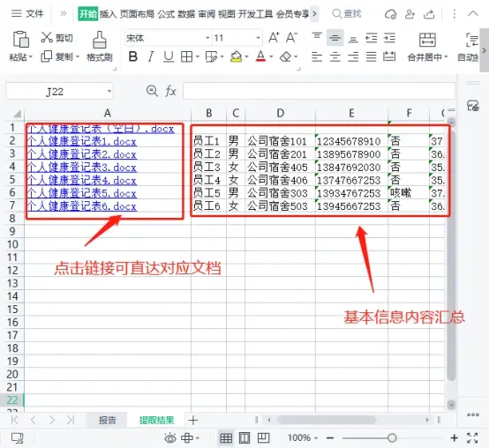
Task: Click the red font color A icon
Action: (x=260, y=56)
